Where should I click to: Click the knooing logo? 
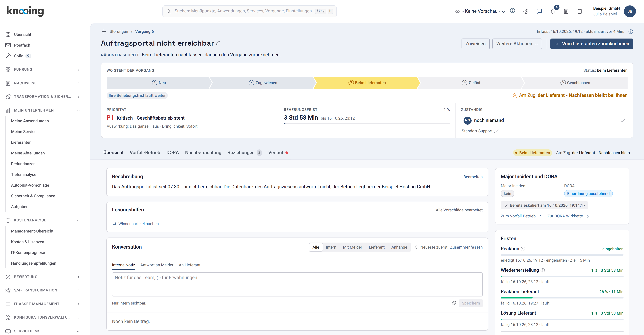(25, 11)
